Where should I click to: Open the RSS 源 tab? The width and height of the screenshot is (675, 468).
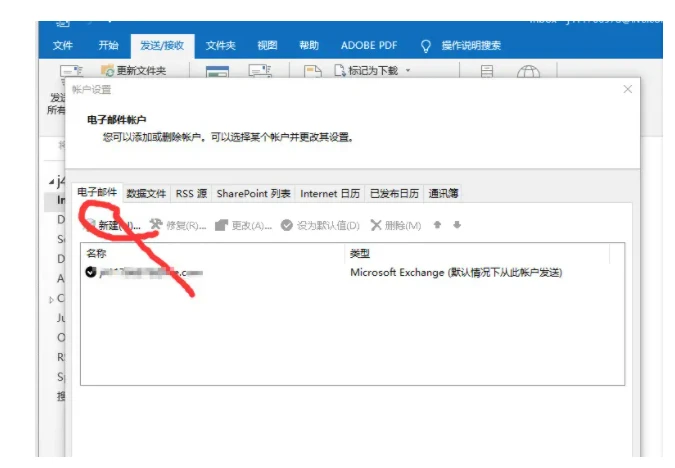pos(191,194)
